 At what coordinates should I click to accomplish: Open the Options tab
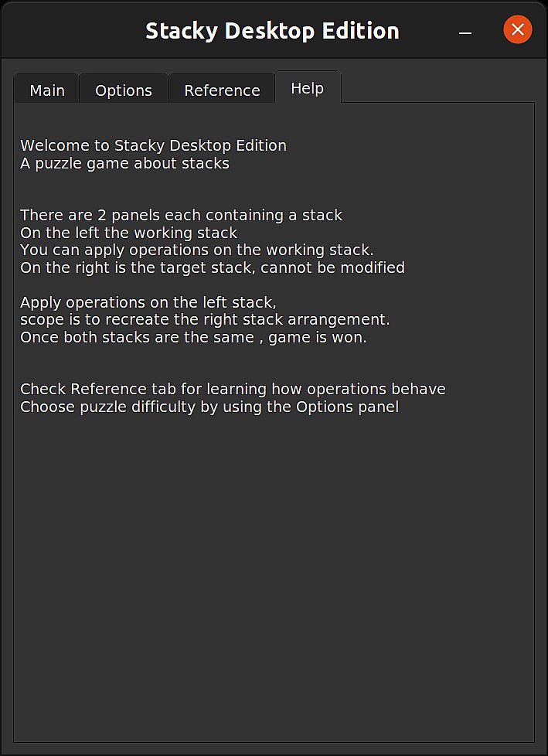[x=124, y=90]
